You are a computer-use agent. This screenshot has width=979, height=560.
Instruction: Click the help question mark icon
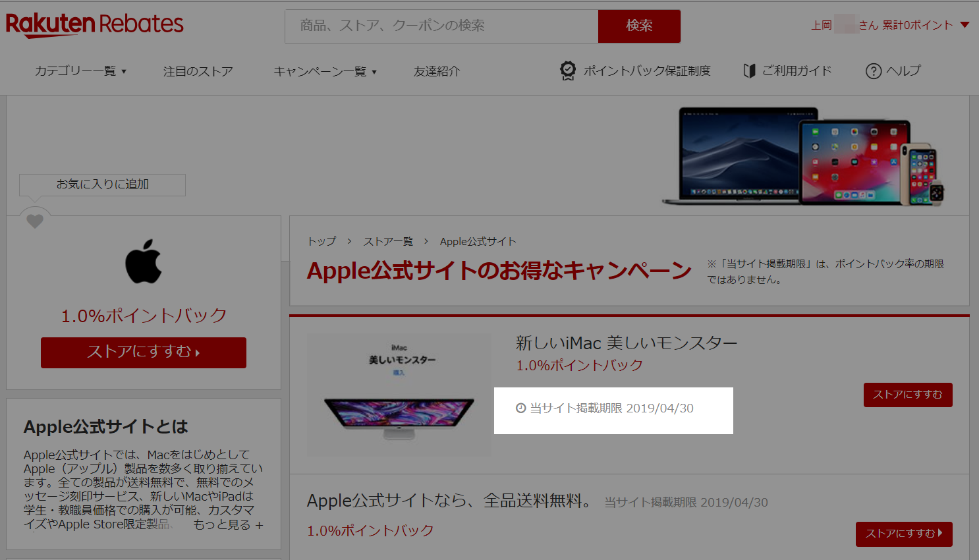874,71
